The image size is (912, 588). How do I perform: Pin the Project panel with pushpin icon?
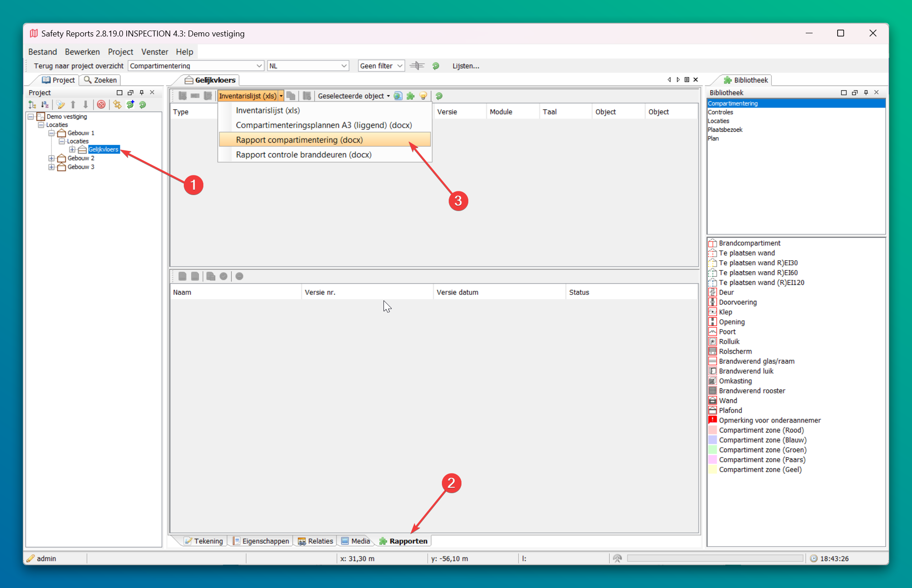[141, 93]
